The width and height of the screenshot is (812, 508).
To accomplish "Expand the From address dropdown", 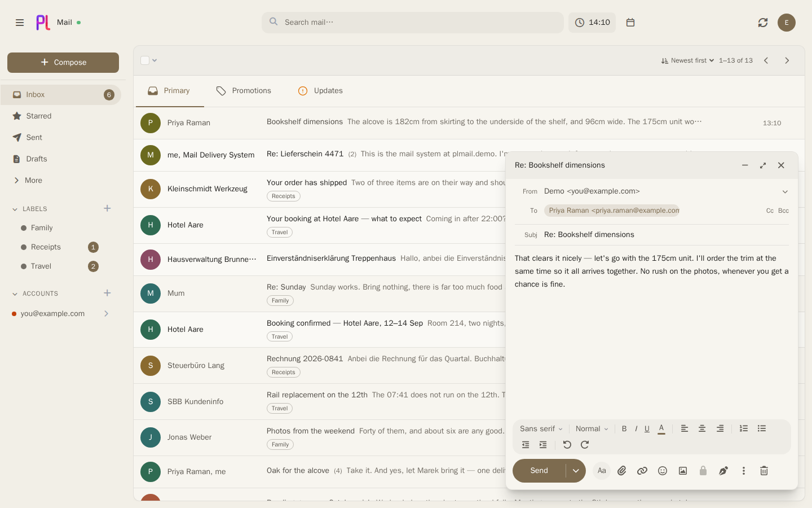I will coord(785,192).
